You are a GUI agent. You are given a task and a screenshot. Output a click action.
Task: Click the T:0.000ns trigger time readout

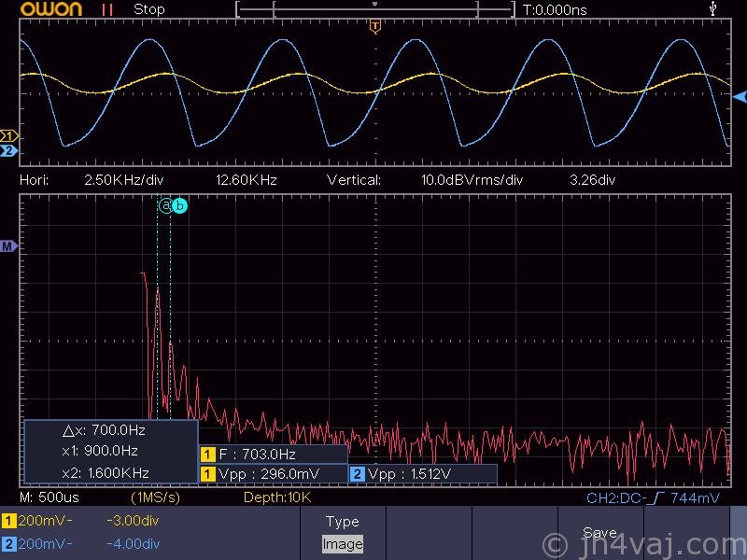click(555, 9)
